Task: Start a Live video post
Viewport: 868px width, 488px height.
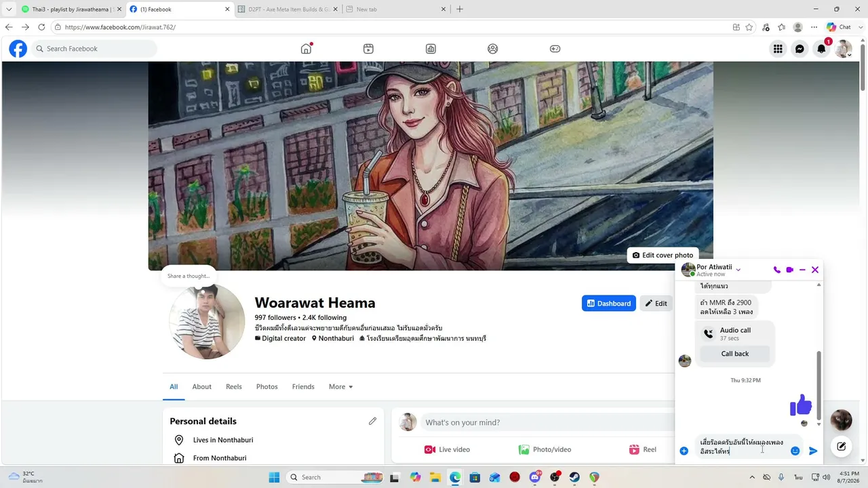Action: point(447,449)
